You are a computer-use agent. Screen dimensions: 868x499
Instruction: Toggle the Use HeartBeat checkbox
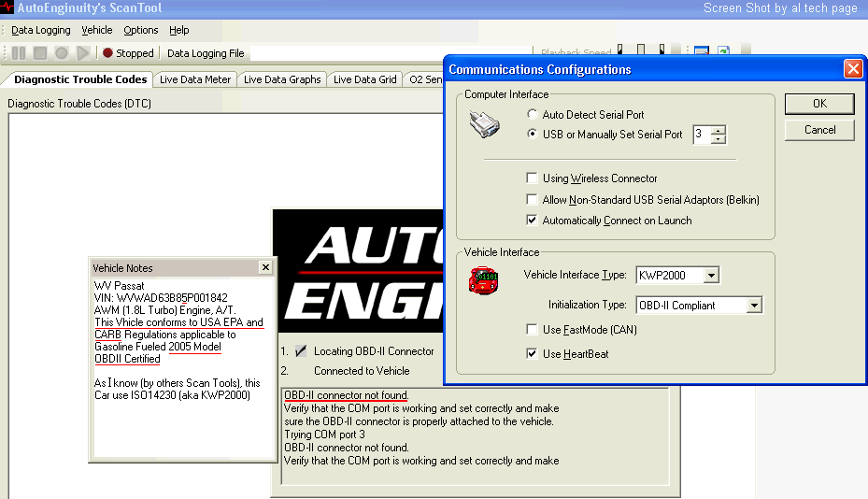(x=533, y=354)
